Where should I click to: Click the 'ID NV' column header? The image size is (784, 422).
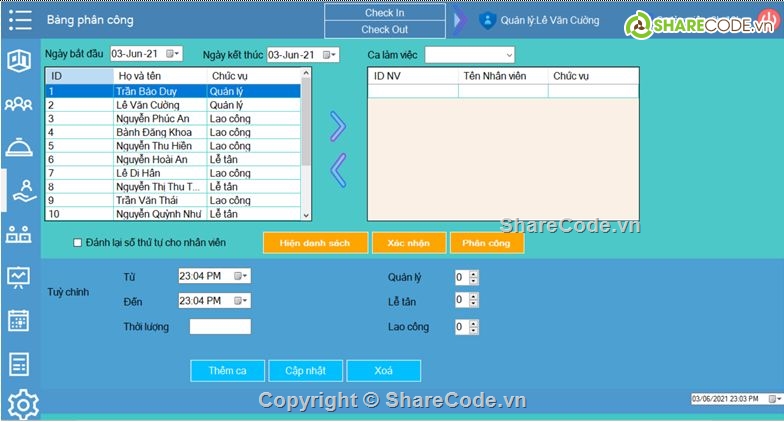click(x=414, y=76)
